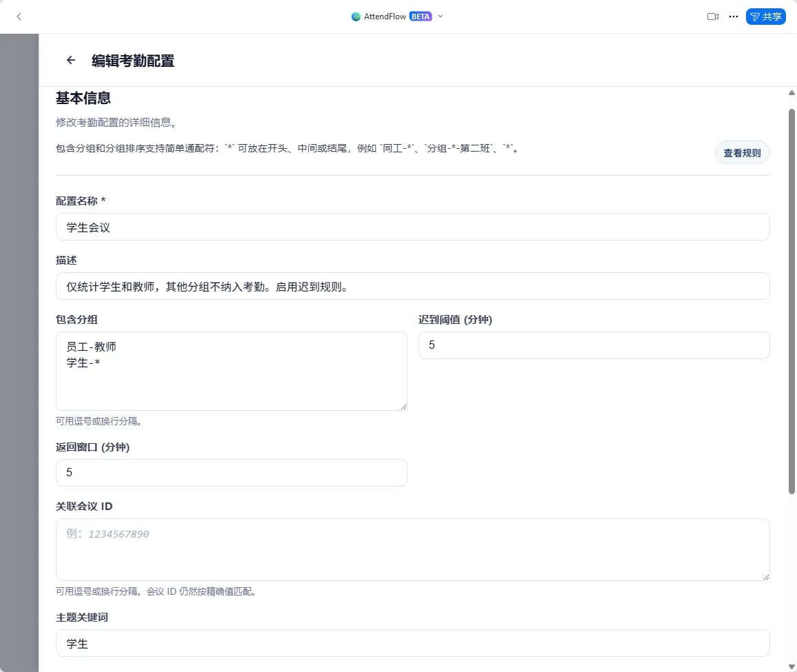Click the AttendFlow globe app icon

click(x=356, y=17)
